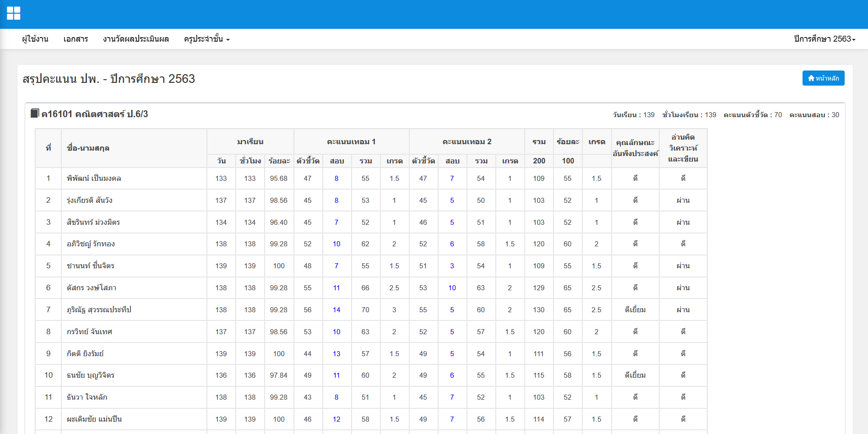Screen dimensions: 868x434
Task: Click the student name ชานนท์ ชื่นจิตร
Action: (x=91, y=266)
